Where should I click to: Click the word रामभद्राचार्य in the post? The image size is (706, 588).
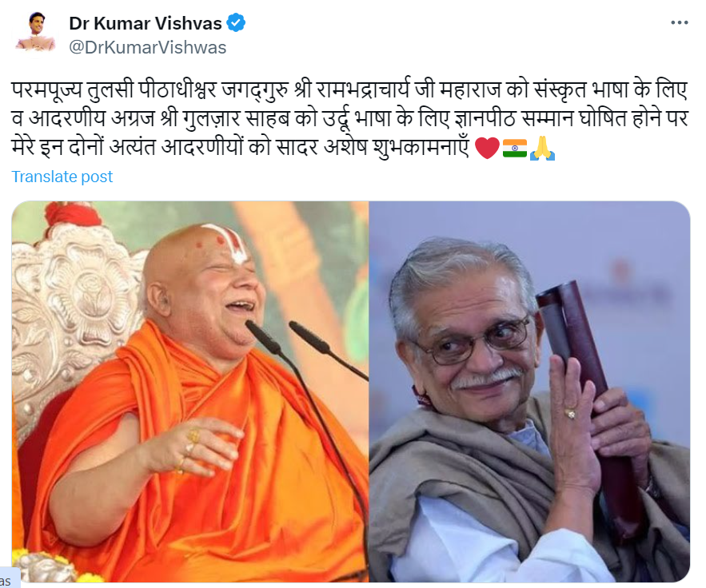click(363, 90)
